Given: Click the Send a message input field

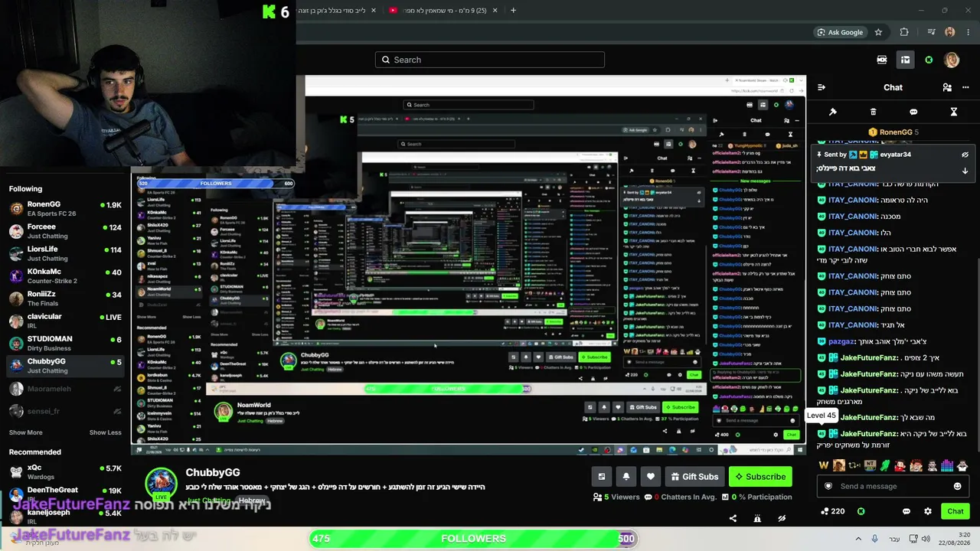Looking at the screenshot, I should 893,486.
